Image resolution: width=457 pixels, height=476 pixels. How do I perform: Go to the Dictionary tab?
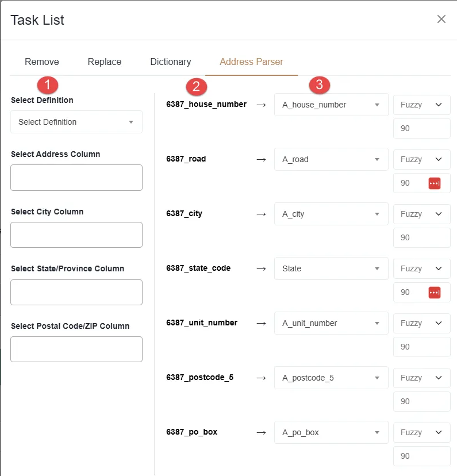point(170,62)
